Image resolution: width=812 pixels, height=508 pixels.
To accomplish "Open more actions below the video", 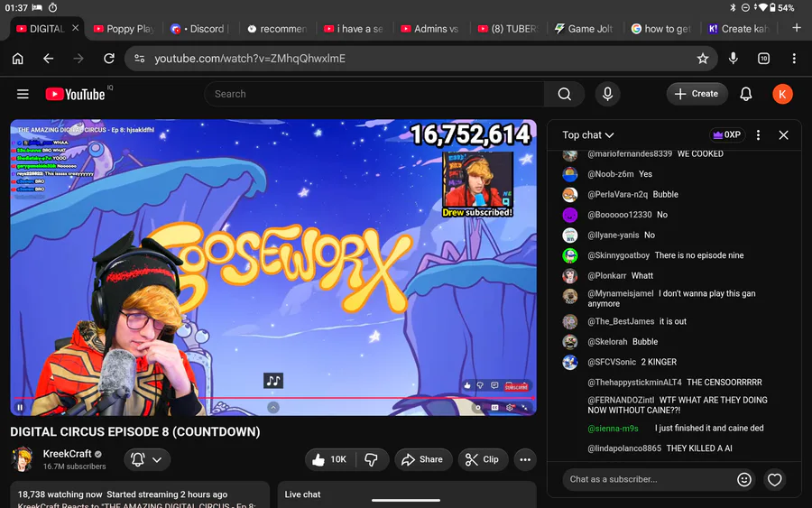I will 524,459.
